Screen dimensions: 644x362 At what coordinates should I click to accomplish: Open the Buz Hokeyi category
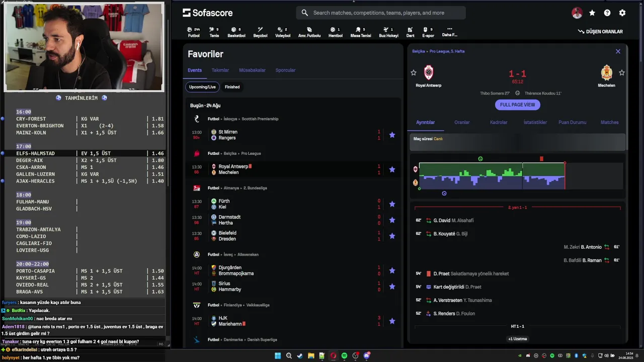click(388, 32)
